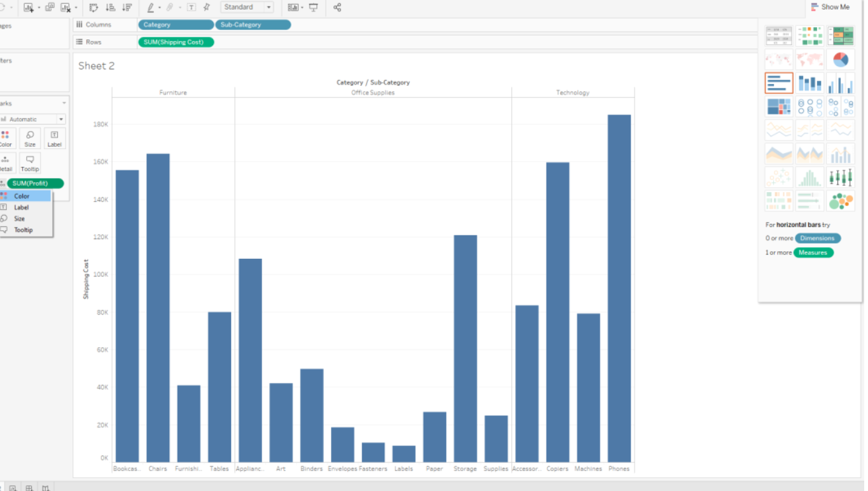Open the Standard fit dropdown

(x=247, y=7)
